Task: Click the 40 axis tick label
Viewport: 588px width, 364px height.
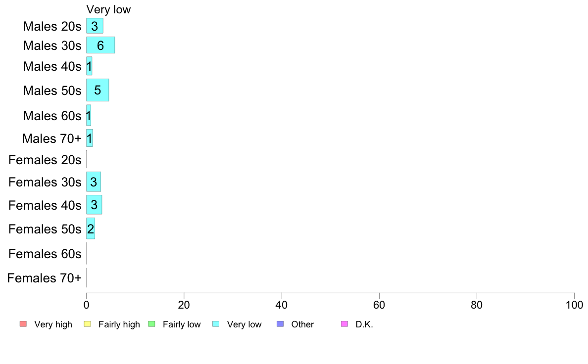Action: coord(281,305)
